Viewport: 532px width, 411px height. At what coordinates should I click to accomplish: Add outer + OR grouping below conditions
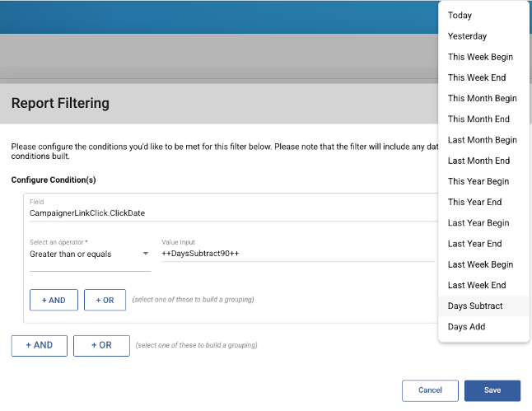coord(101,345)
